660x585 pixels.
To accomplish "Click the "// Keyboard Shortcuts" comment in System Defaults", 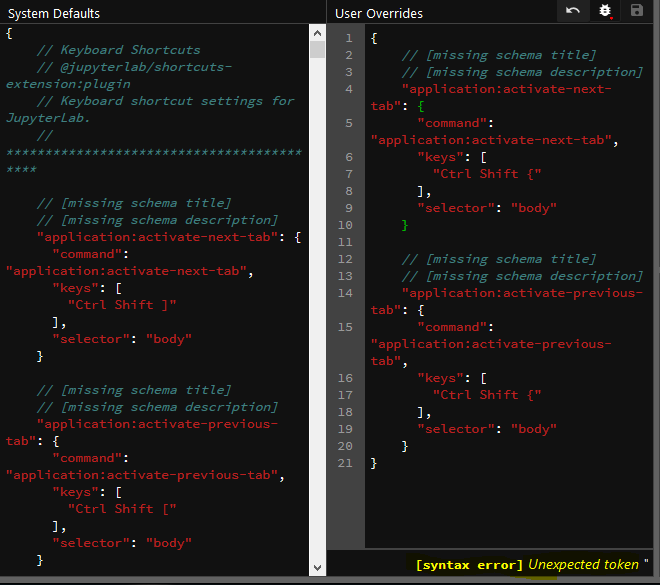I will tap(118, 50).
